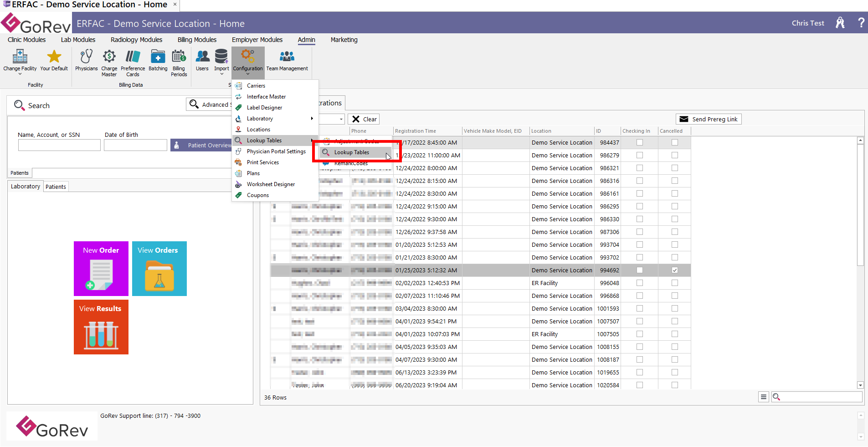Click Send Prereg Link button
The height and width of the screenshot is (447, 868).
pos(709,119)
